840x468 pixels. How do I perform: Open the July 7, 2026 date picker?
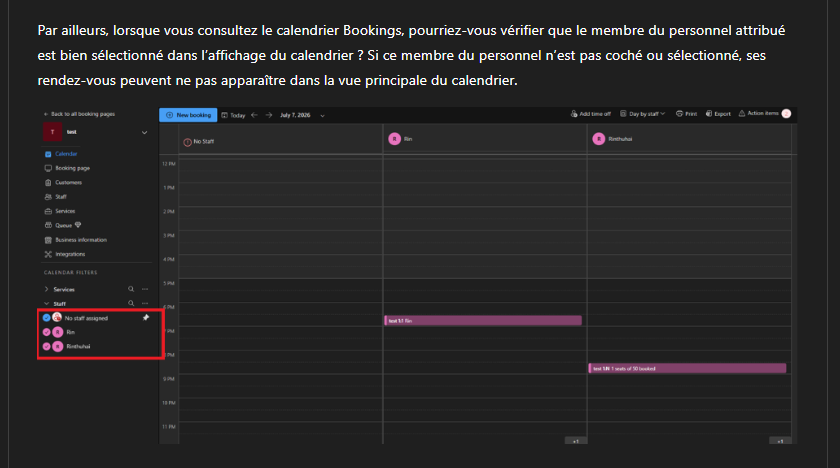coord(302,115)
